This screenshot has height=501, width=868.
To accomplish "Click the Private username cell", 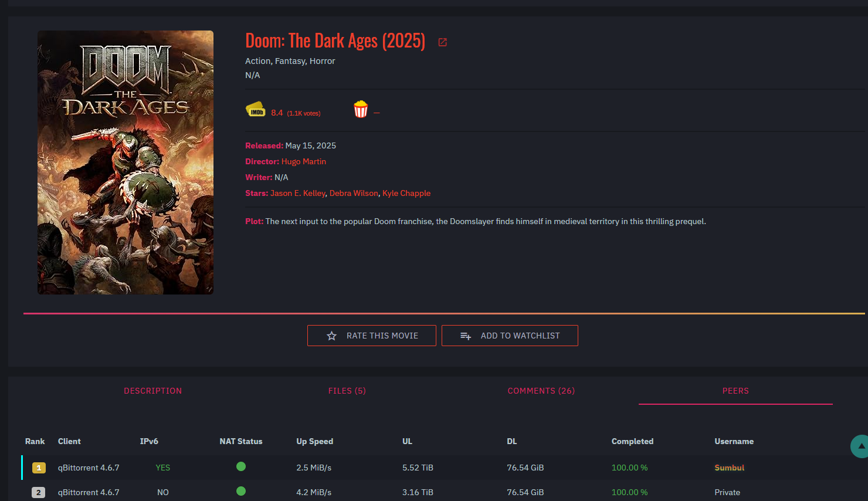I will 727,492.
